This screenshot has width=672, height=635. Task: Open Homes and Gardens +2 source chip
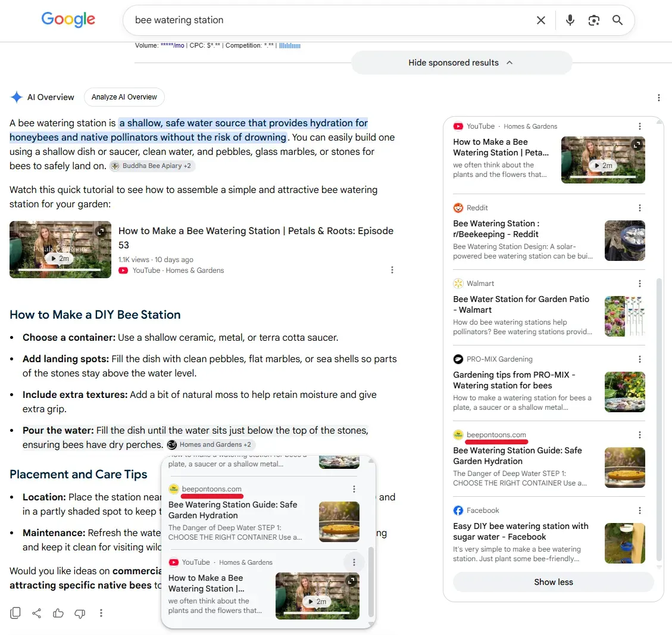211,444
